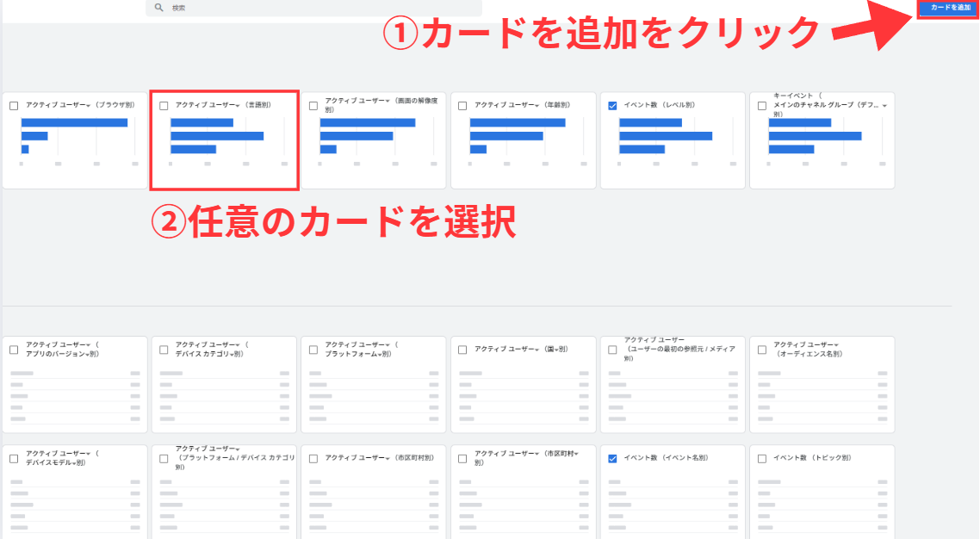
Task: Tick the アクティブ ユーザー（年齢別）checkbox
Action: 462,106
